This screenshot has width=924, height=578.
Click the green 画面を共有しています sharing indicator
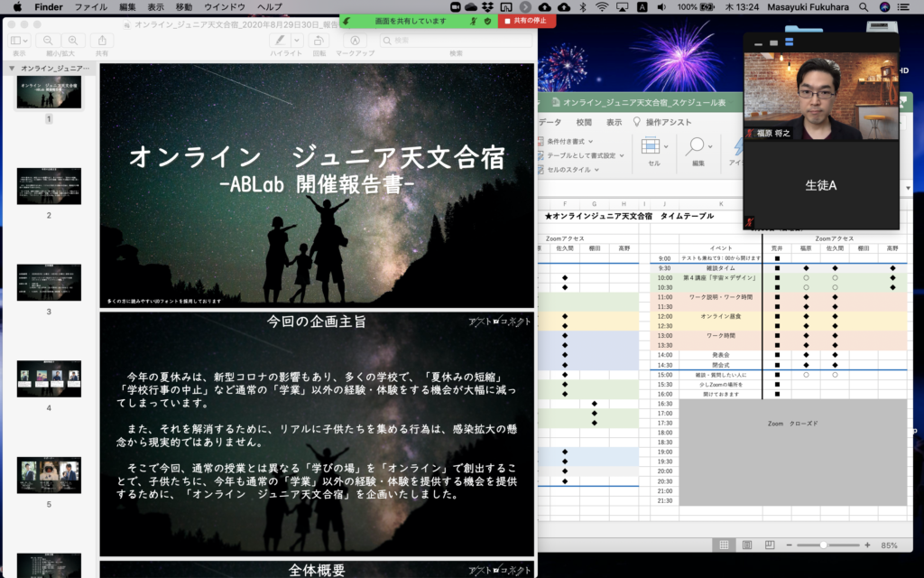pyautogui.click(x=411, y=21)
